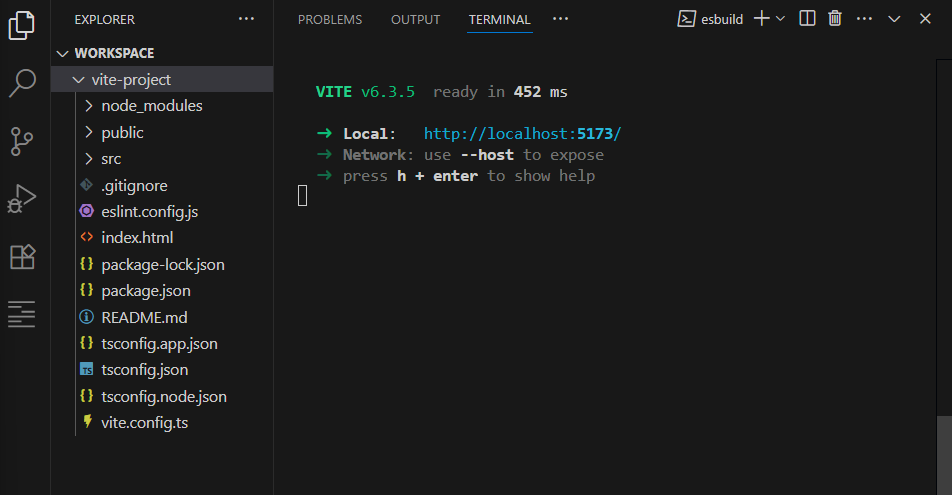
Task: Open the new terminal launch profile dropdown
Action: 781,19
